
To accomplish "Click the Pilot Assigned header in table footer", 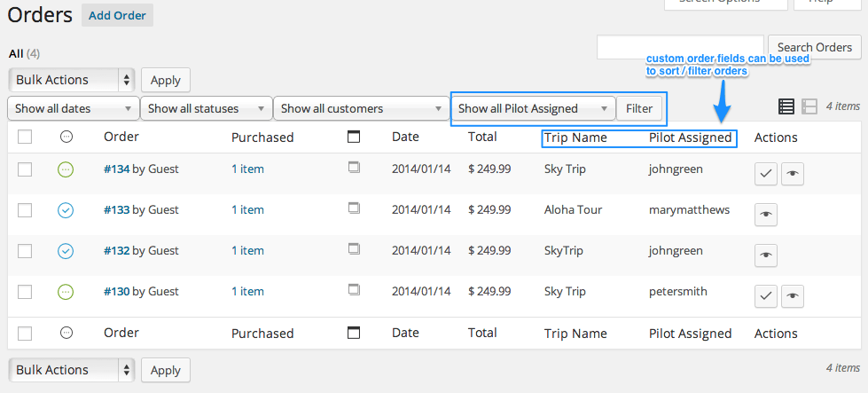I will [691, 334].
